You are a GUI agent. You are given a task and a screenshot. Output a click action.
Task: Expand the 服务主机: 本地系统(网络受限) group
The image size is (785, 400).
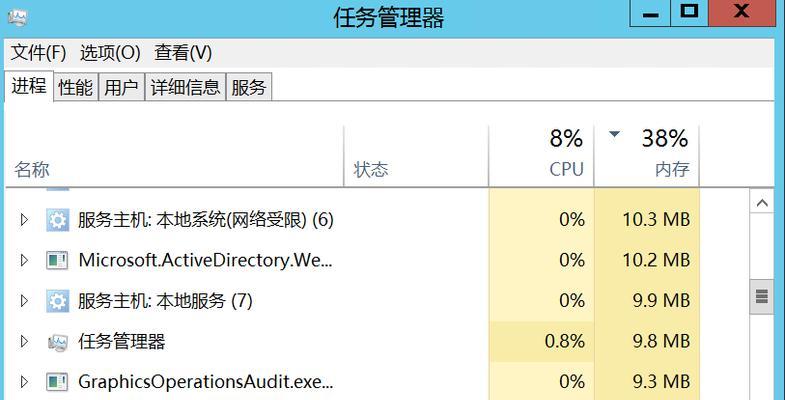click(24, 220)
